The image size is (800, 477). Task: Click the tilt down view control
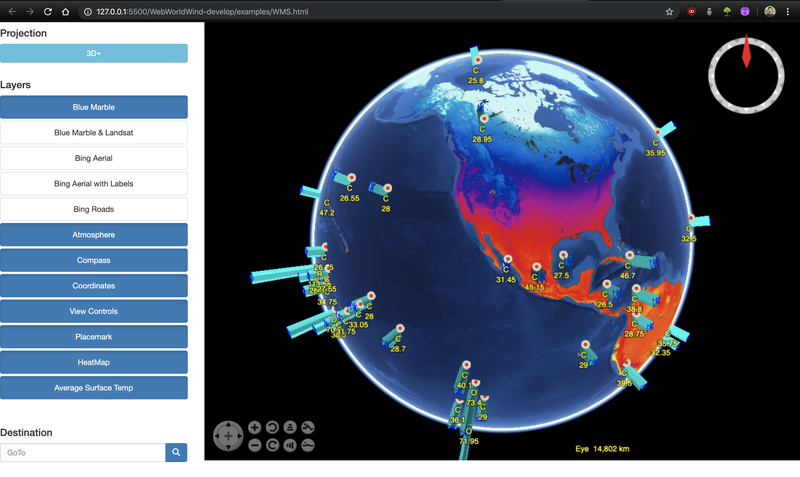coord(290,445)
